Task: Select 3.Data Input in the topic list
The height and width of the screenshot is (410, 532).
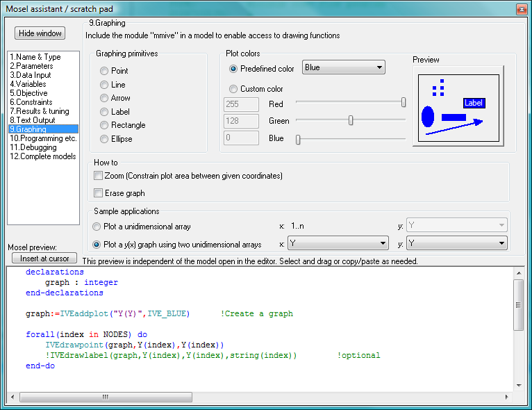Action: click(30, 75)
